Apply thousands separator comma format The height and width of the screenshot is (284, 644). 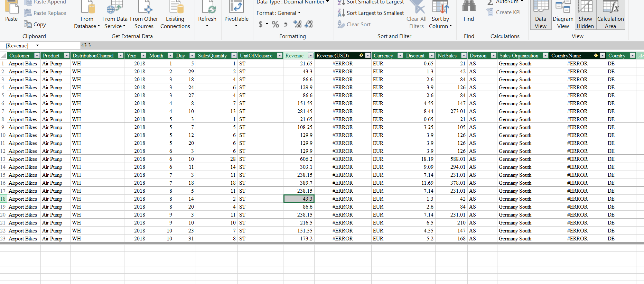click(286, 25)
